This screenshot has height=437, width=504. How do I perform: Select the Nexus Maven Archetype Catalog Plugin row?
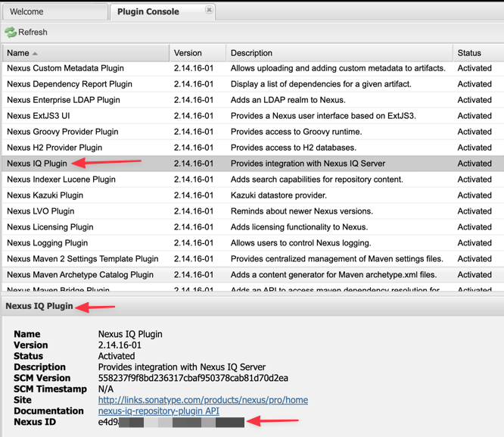point(80,275)
